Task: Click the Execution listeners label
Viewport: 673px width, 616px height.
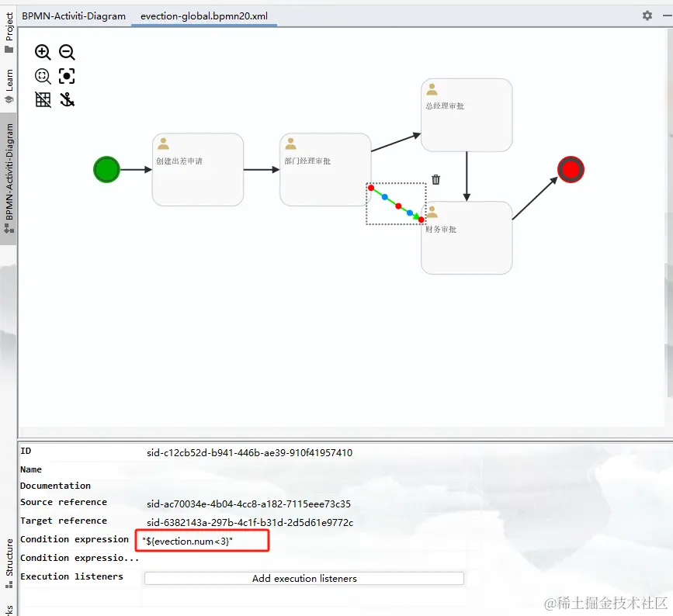Action: click(71, 576)
